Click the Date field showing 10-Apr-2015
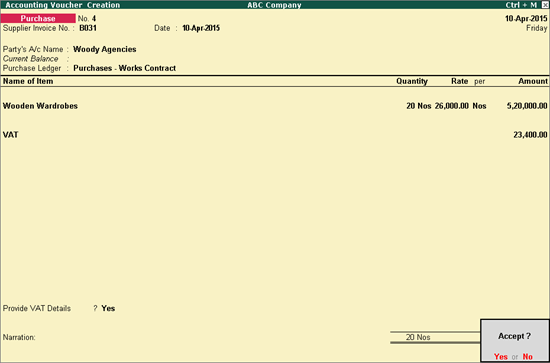This screenshot has height=363, width=550. (x=201, y=28)
